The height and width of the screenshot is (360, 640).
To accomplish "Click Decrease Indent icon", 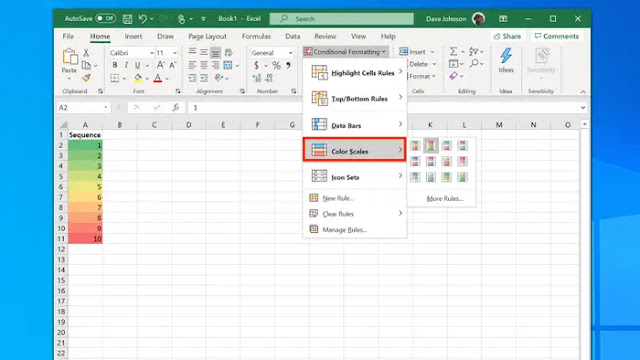I will [192, 78].
